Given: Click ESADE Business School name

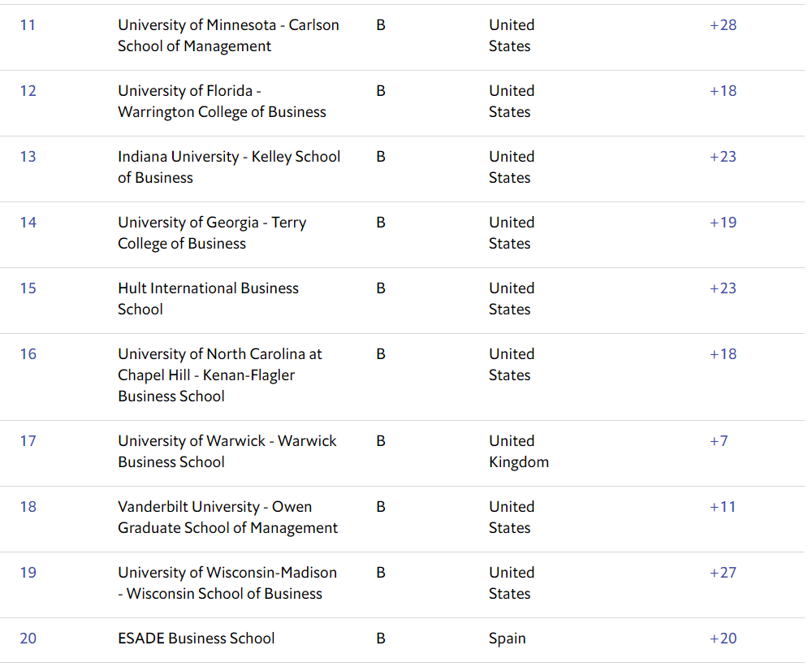Looking at the screenshot, I should [x=196, y=639].
